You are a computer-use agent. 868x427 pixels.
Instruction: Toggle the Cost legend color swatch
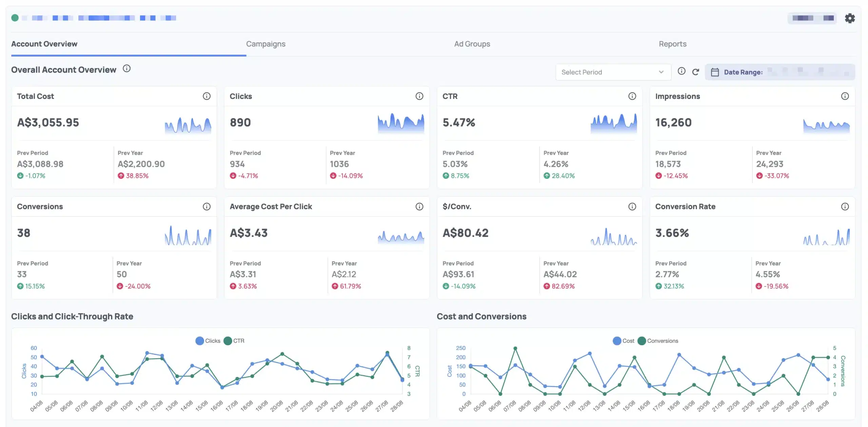point(617,341)
